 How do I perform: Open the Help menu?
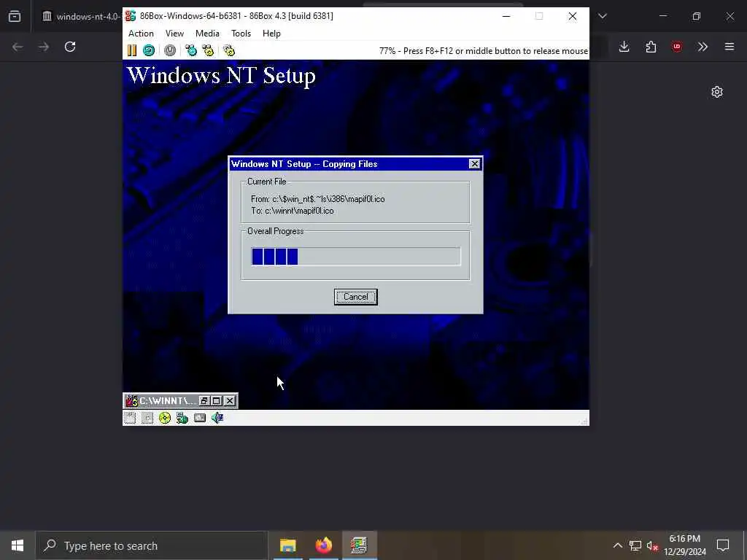point(271,34)
